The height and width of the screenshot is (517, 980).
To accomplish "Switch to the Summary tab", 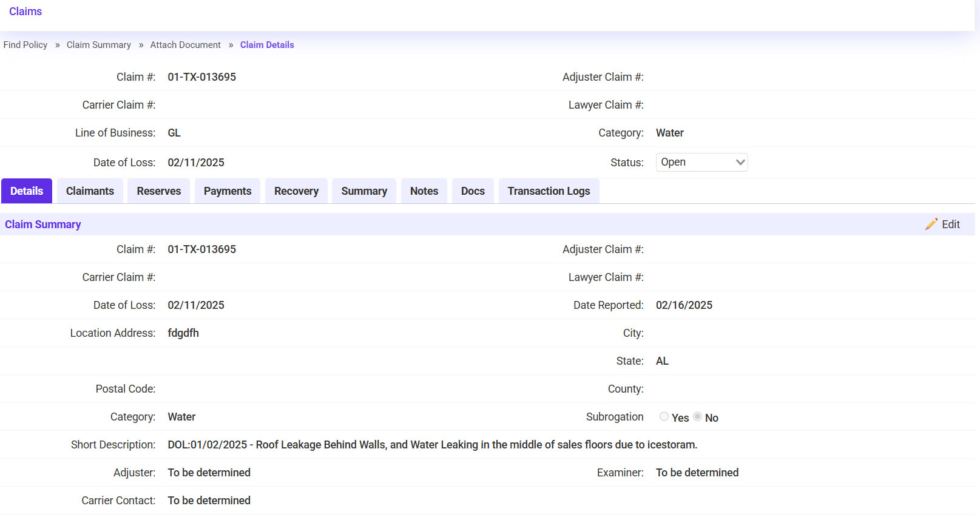I will tap(363, 191).
